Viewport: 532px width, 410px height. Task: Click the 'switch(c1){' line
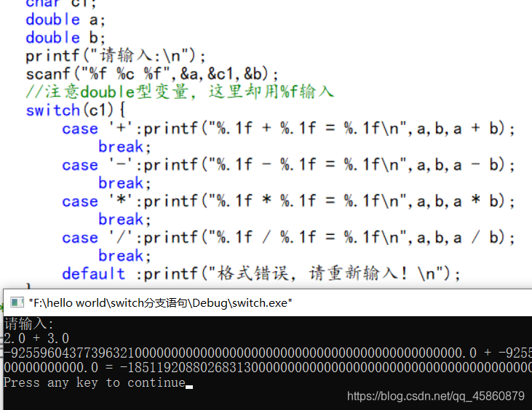pos(76,110)
